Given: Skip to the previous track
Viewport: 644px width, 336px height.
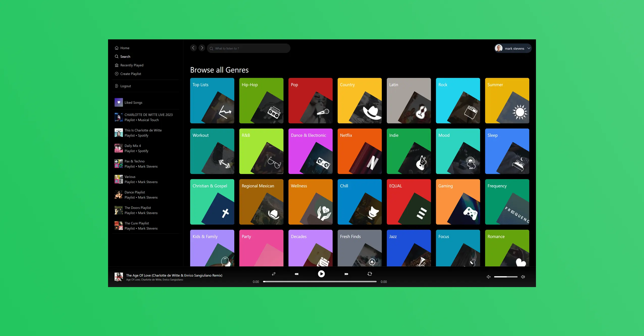Looking at the screenshot, I should (296, 274).
